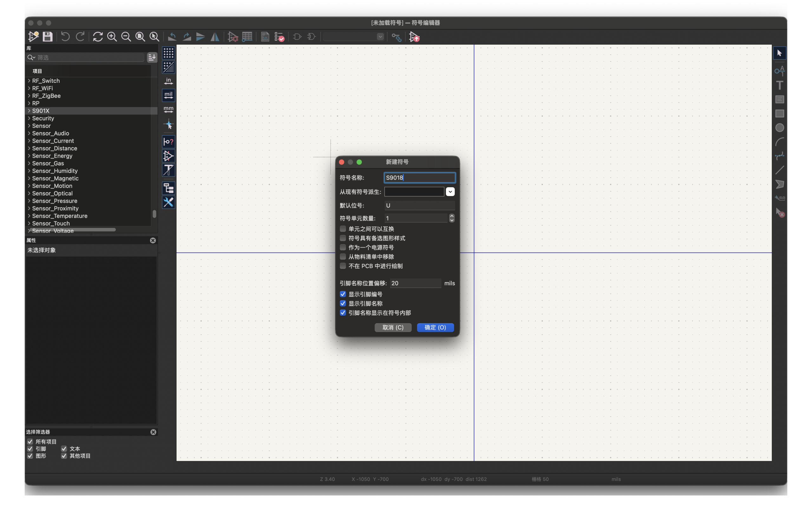
Task: Click the save icon in top toolbar
Action: tap(48, 37)
